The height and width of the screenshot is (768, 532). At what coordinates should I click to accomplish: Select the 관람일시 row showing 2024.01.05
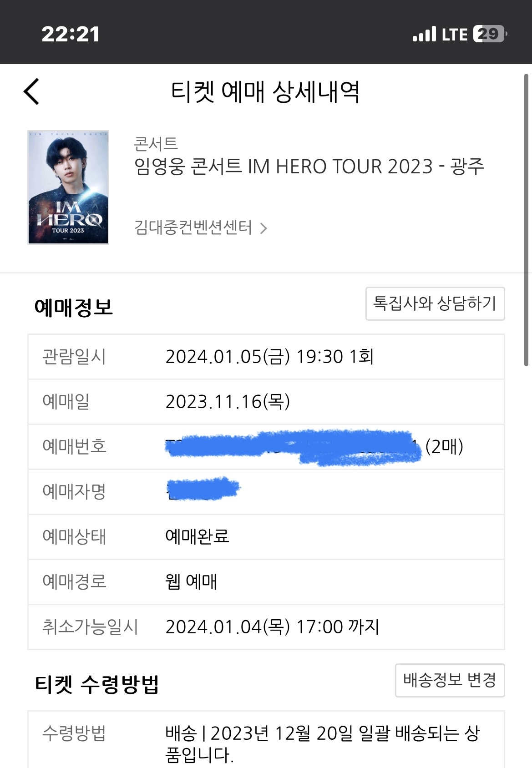(x=266, y=357)
